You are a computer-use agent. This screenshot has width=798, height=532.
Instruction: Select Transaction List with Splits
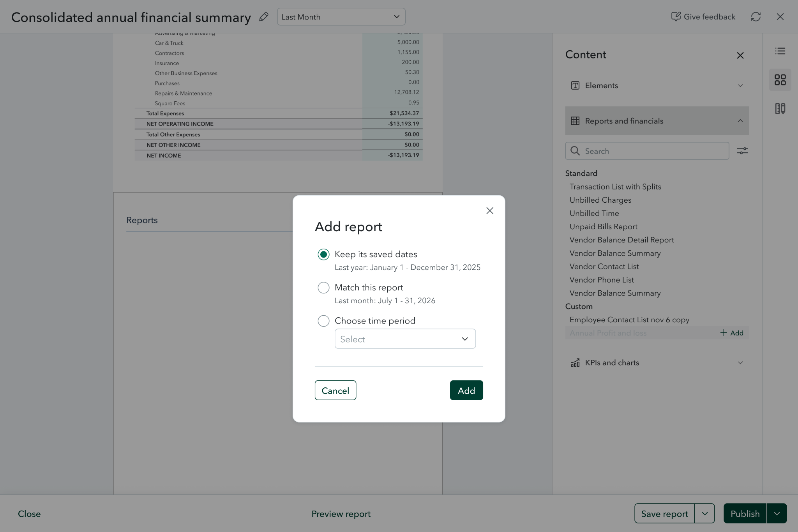click(615, 187)
